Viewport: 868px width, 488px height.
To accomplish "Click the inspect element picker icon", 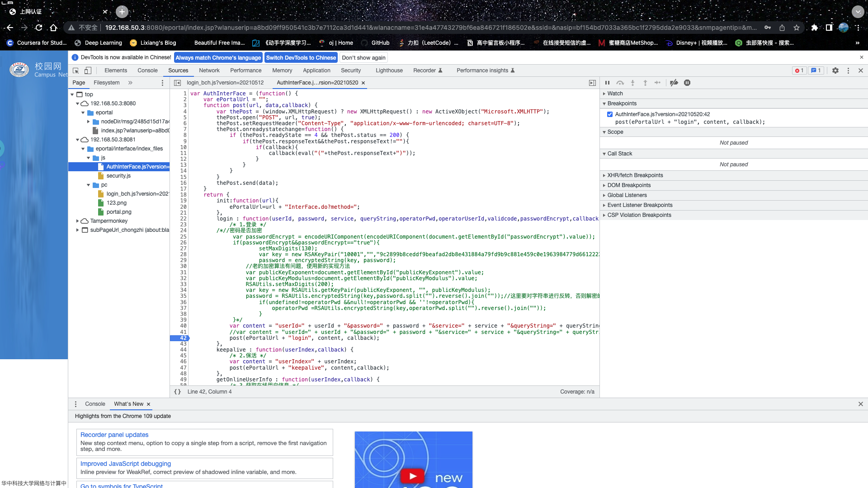I will 76,70.
